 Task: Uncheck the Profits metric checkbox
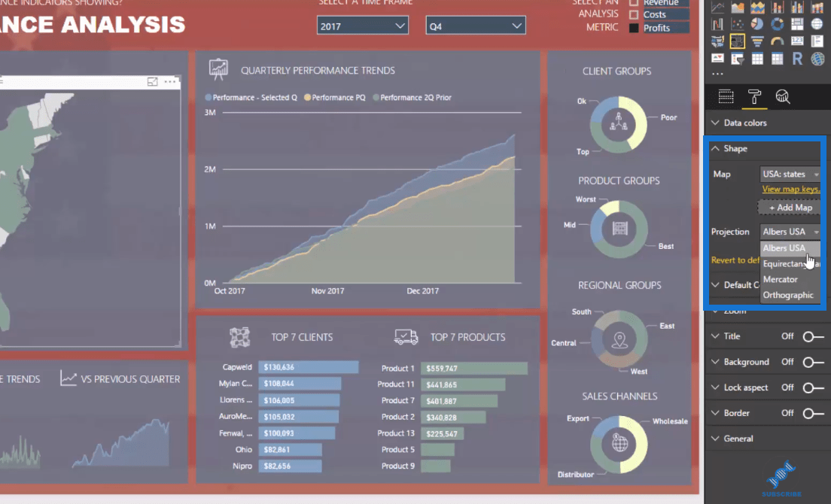pos(633,28)
